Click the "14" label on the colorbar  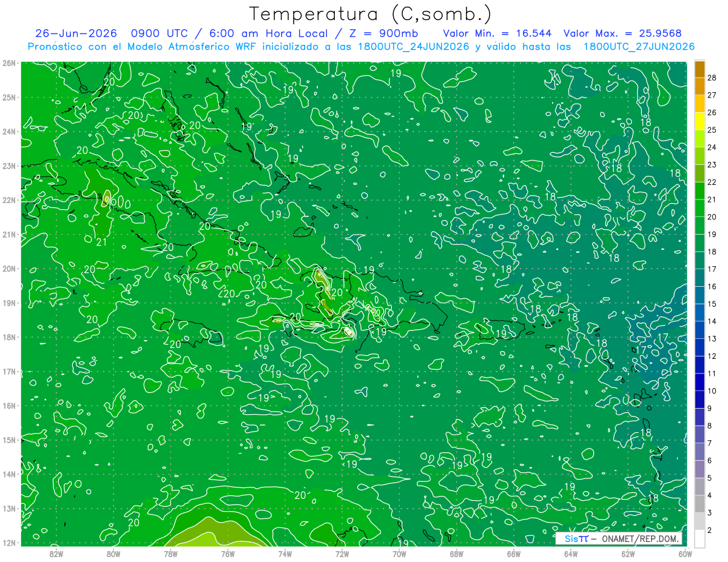tap(712, 321)
